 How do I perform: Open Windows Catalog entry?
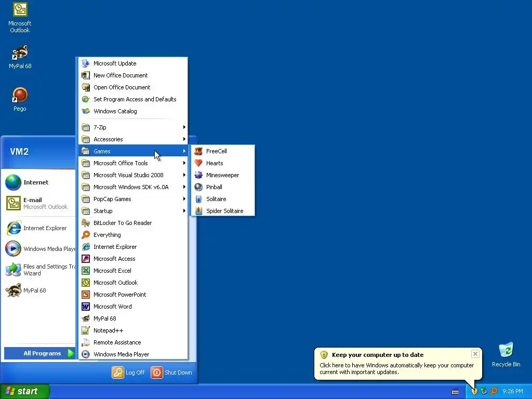point(133,111)
